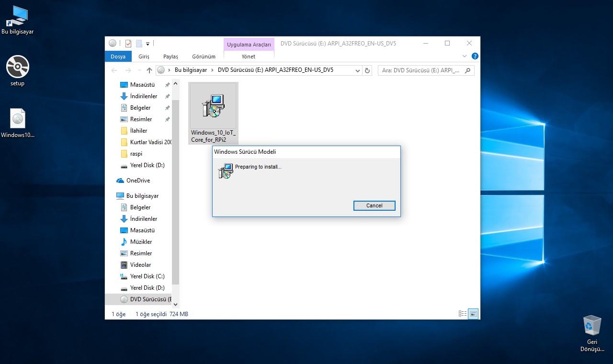
Task: Select the Windows_10_IoT_Core_for_RPi2 installer file
Action: click(213, 113)
